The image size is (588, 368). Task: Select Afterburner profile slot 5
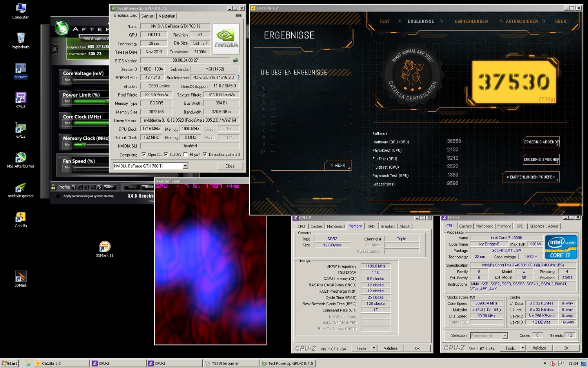pos(99,187)
